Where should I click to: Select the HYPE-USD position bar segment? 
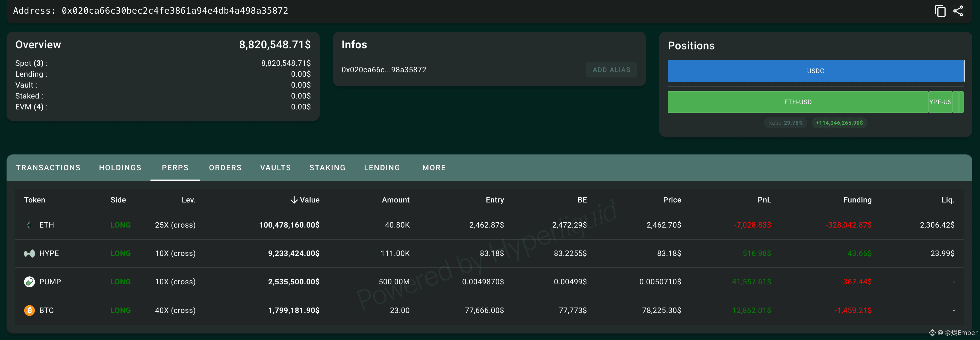pyautogui.click(x=940, y=102)
